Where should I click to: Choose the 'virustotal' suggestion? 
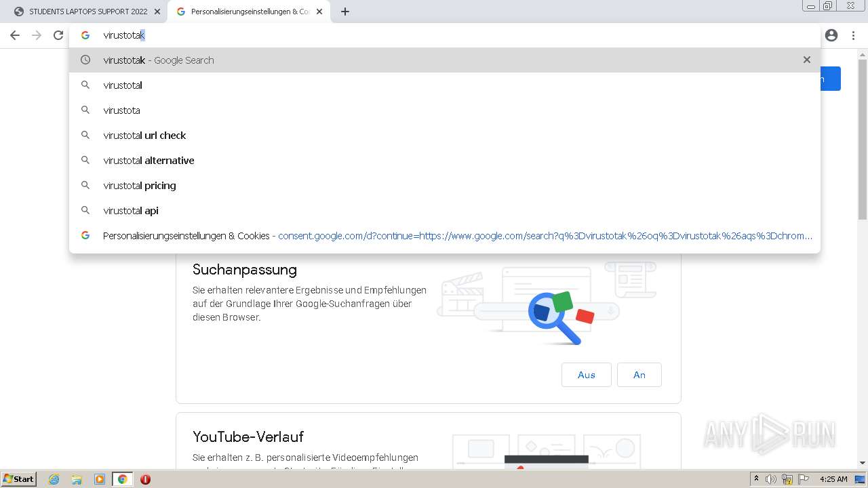tap(445, 85)
